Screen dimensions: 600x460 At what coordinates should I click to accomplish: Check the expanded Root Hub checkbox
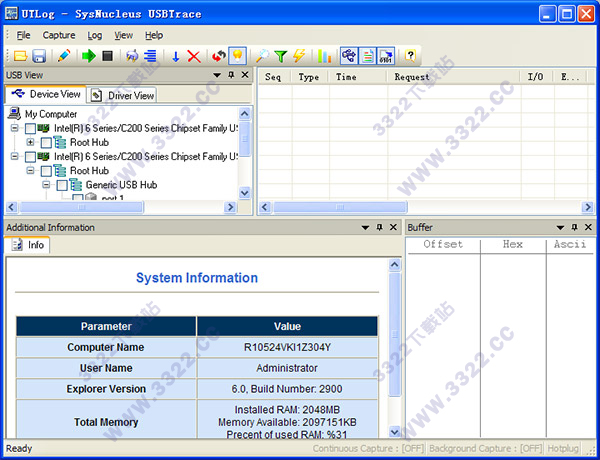pyautogui.click(x=46, y=171)
